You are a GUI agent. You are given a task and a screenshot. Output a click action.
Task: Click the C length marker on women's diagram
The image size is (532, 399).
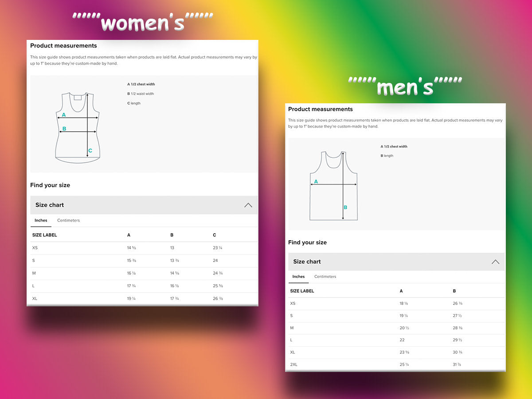tap(90, 151)
